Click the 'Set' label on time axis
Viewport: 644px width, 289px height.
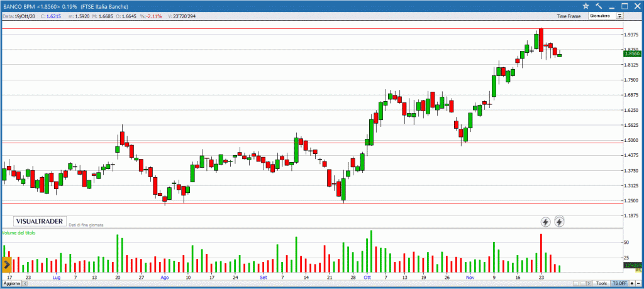264,278
